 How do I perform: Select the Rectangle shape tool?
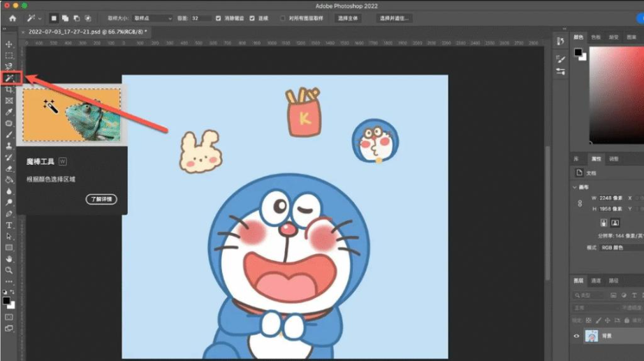pyautogui.click(x=8, y=248)
